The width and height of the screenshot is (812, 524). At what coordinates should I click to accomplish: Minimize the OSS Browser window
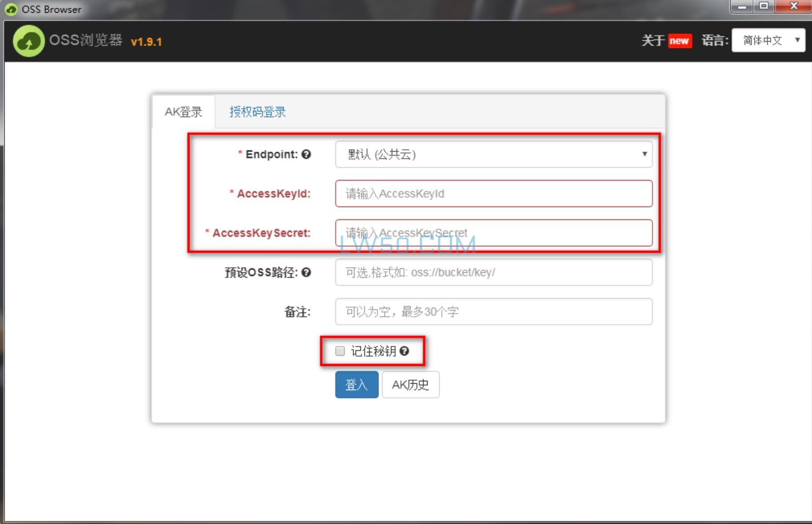pos(742,6)
